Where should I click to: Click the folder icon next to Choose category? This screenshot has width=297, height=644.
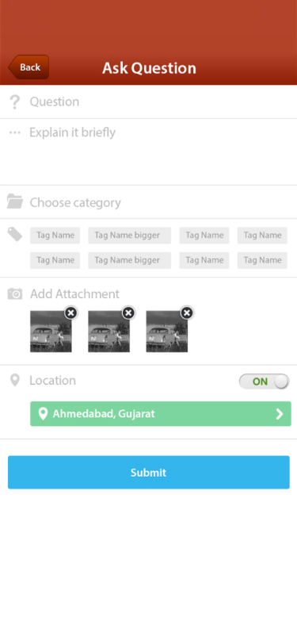point(15,201)
